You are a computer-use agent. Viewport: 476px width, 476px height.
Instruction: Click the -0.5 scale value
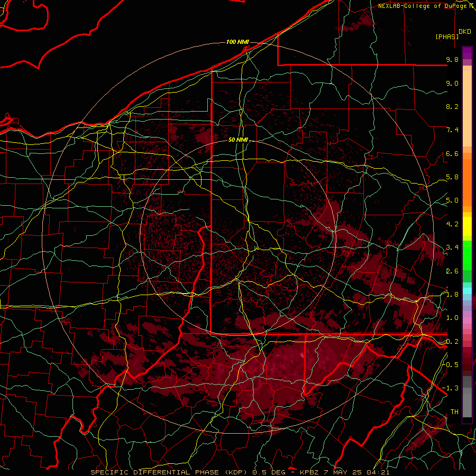tap(450, 365)
